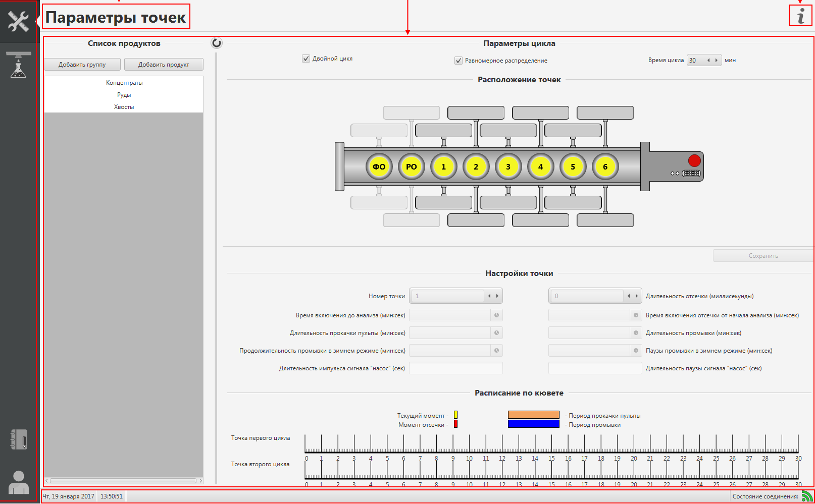The width and height of the screenshot is (815, 504).
Task: Click the Состояние соединения label
Action: (x=766, y=496)
